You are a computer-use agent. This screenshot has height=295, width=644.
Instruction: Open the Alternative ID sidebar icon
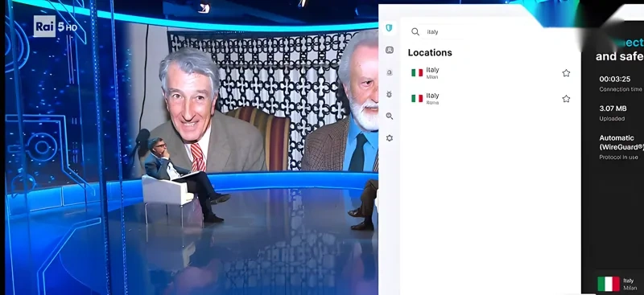390,50
